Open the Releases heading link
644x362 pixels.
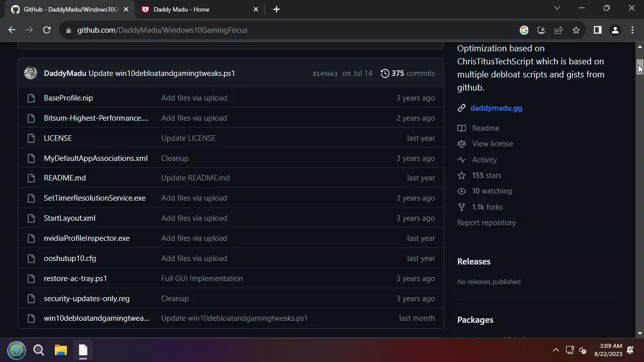pos(474,261)
